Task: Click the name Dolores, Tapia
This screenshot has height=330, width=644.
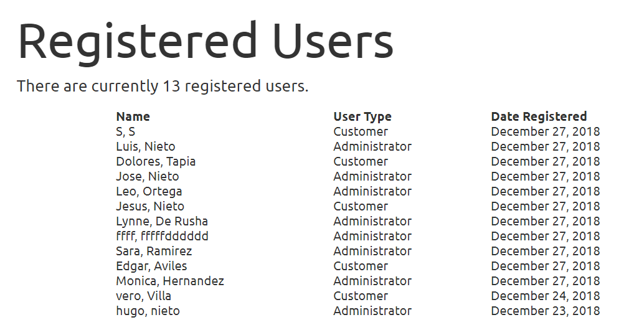Action: click(x=156, y=161)
